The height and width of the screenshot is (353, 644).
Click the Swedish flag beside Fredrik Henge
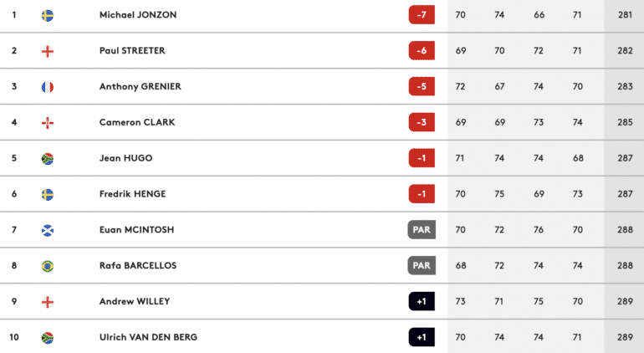point(48,194)
